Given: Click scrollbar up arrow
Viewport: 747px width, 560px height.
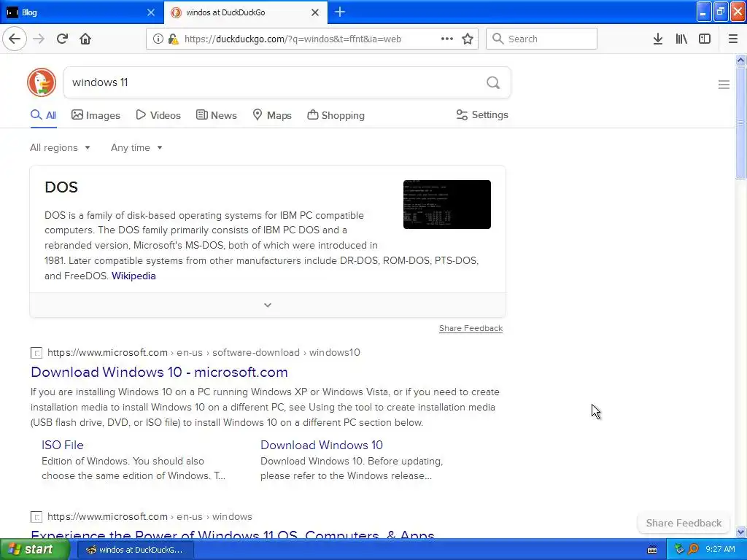Looking at the screenshot, I should tap(741, 60).
